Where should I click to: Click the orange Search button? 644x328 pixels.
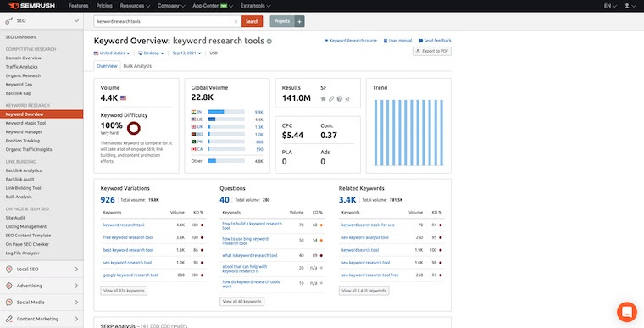click(253, 21)
